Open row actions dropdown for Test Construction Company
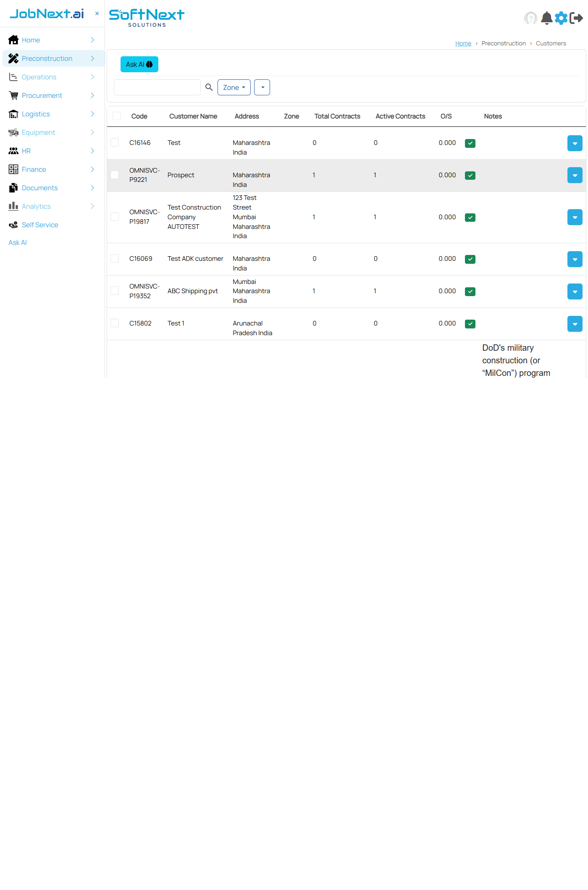The image size is (588, 890). coord(575,217)
